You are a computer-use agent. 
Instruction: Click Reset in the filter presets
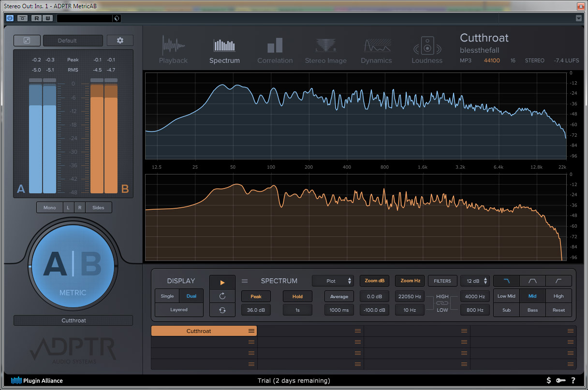point(559,310)
